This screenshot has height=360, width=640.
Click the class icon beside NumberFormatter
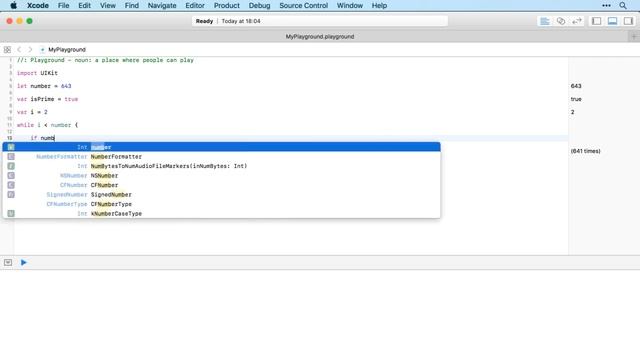point(11,157)
